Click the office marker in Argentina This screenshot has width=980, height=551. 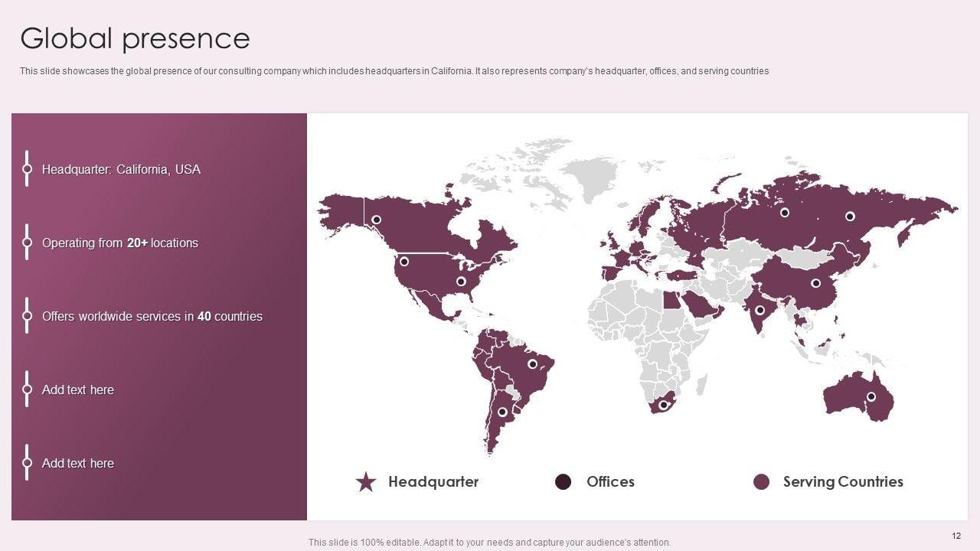pyautogui.click(x=502, y=412)
